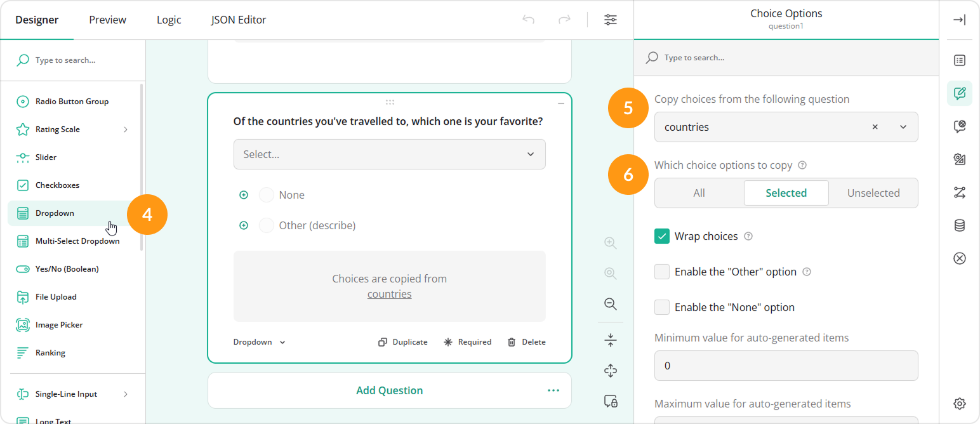Duplicate the current question
The height and width of the screenshot is (424, 980).
point(403,342)
